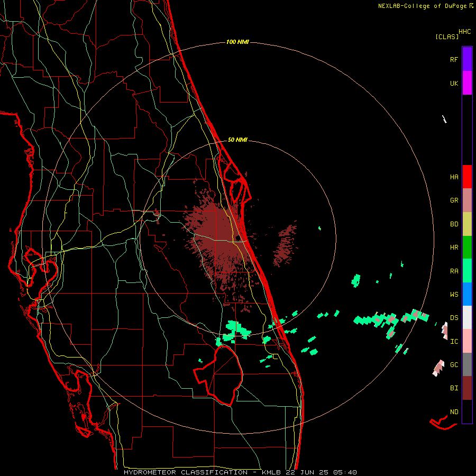Image resolution: width=476 pixels, height=476 pixels.
Task: Select the DS white legend swatch
Action: pos(467,317)
